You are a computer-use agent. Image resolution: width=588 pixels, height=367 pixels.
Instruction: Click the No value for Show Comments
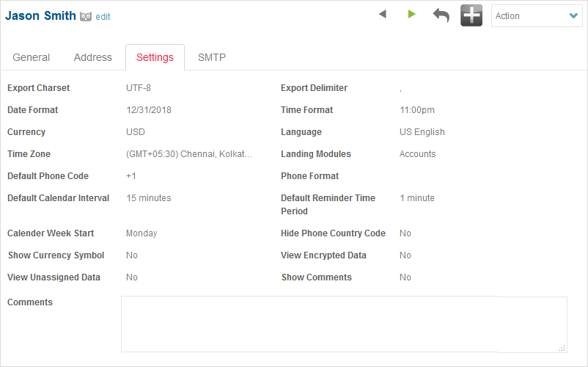[405, 277]
